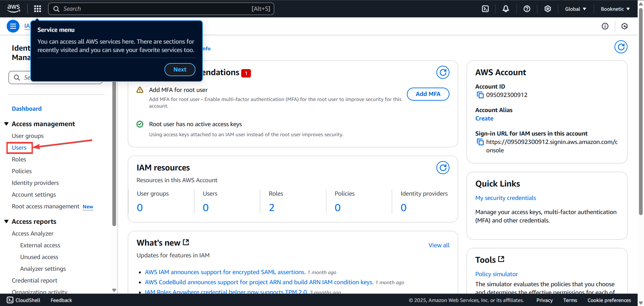Click the hexagon preferences icon beside info icon

tap(625, 26)
